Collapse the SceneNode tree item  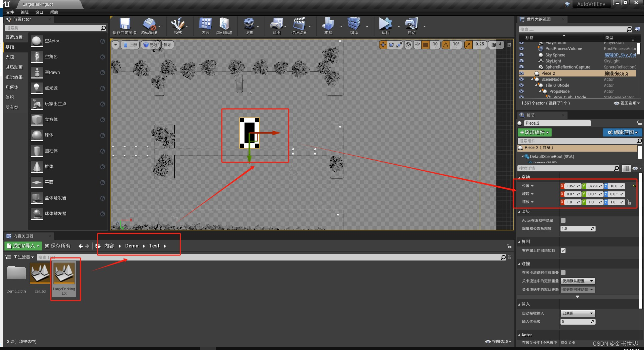[532, 79]
